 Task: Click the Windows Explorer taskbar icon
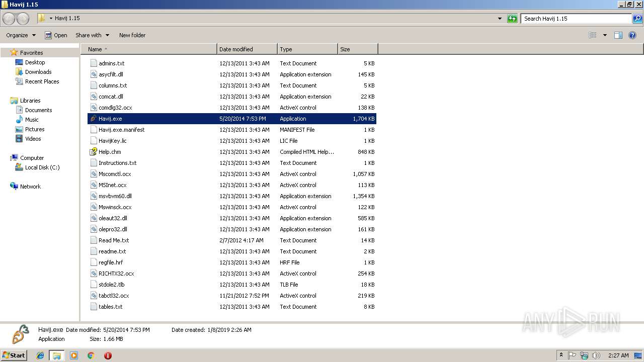pos(57,355)
